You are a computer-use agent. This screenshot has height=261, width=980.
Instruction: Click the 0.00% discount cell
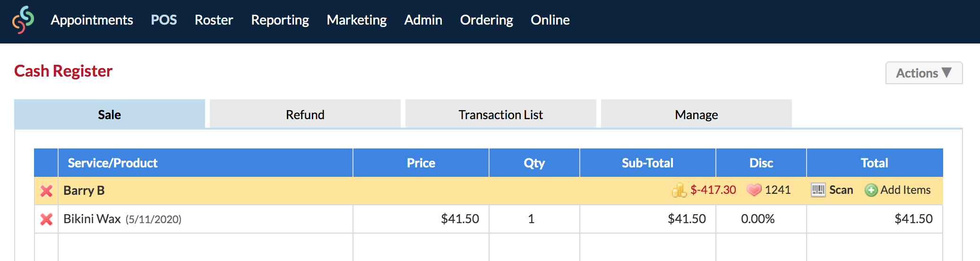tap(761, 219)
